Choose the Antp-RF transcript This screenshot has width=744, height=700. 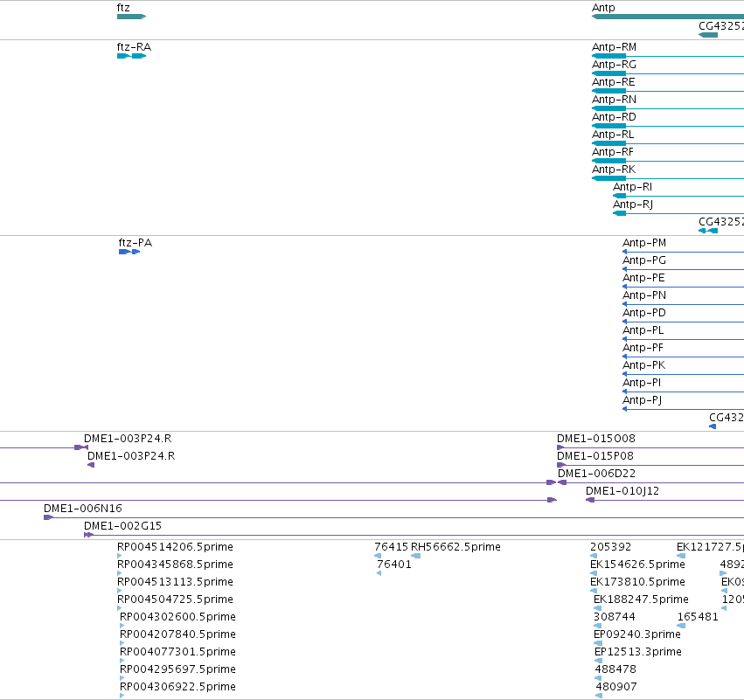pyautogui.click(x=613, y=152)
